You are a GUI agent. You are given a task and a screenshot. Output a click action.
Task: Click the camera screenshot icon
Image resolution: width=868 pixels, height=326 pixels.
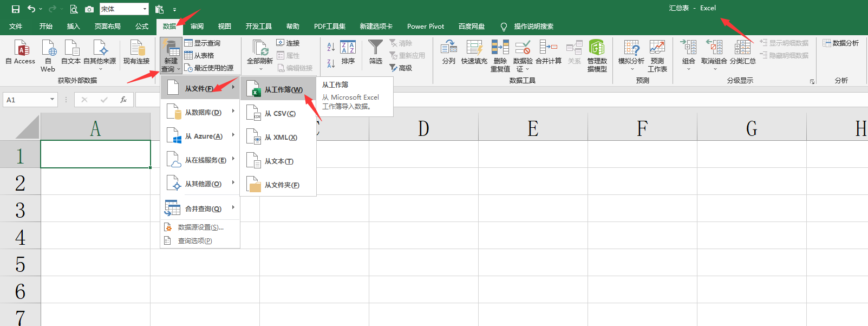coord(89,9)
